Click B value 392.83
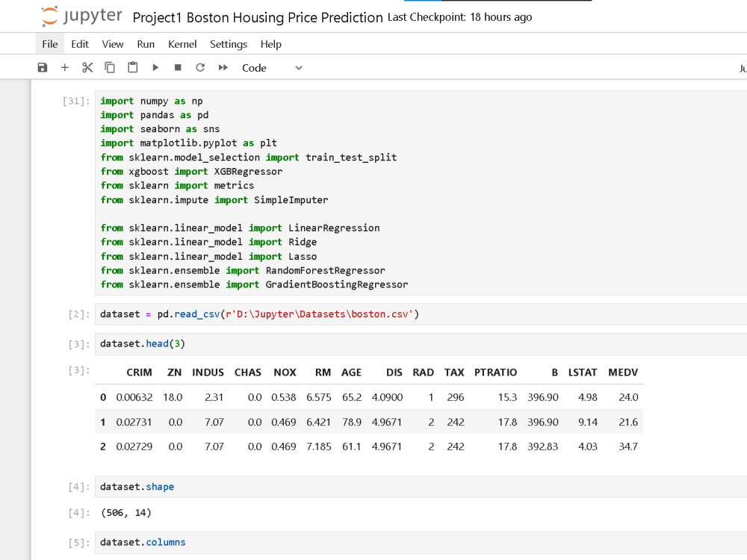Viewport: 747px width, 560px height. tap(542, 447)
